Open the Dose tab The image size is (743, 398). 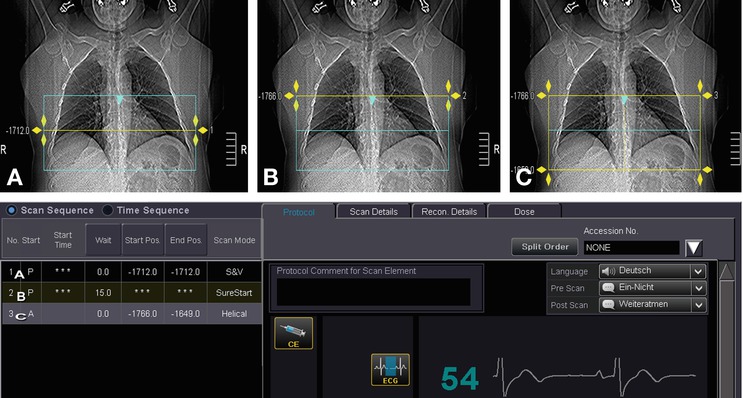pyautogui.click(x=524, y=212)
